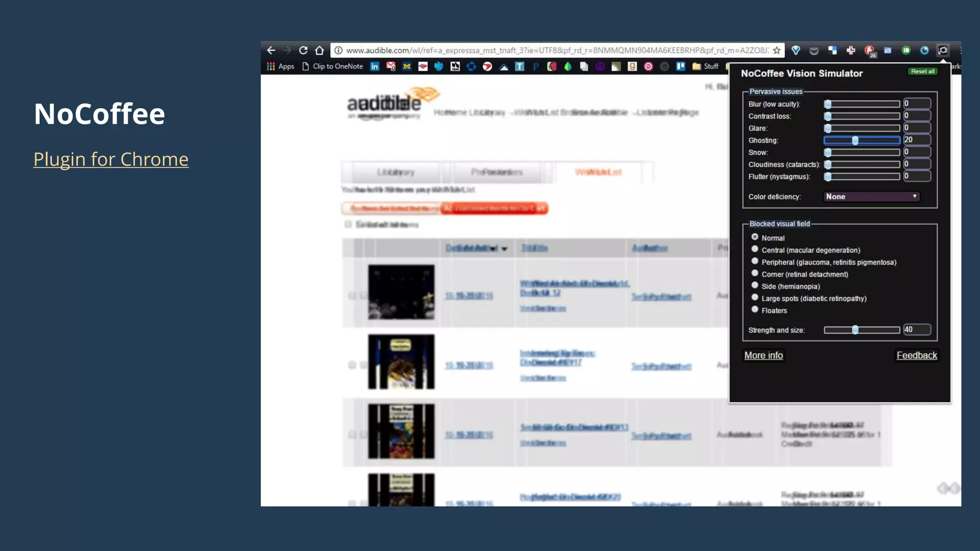Open the Color deficiency dropdown
This screenshot has height=551, width=980.
click(871, 197)
